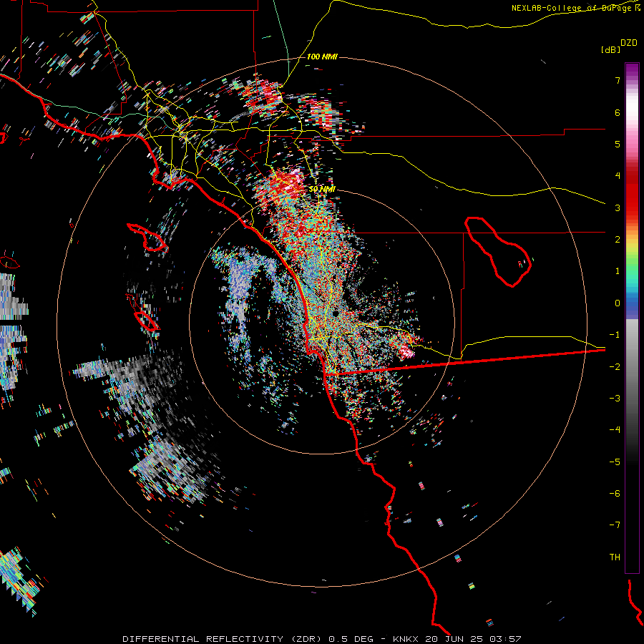
Task: Click the -1 value on the color scale
Action: 615,335
